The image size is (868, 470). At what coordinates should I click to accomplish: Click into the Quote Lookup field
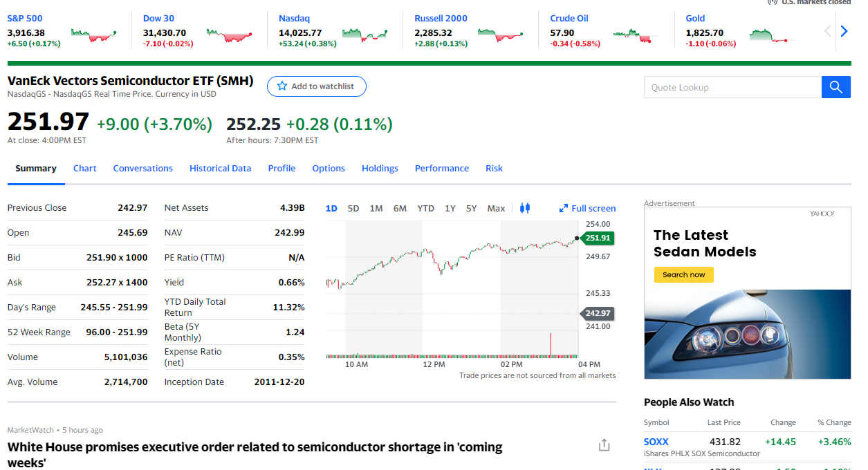click(732, 87)
